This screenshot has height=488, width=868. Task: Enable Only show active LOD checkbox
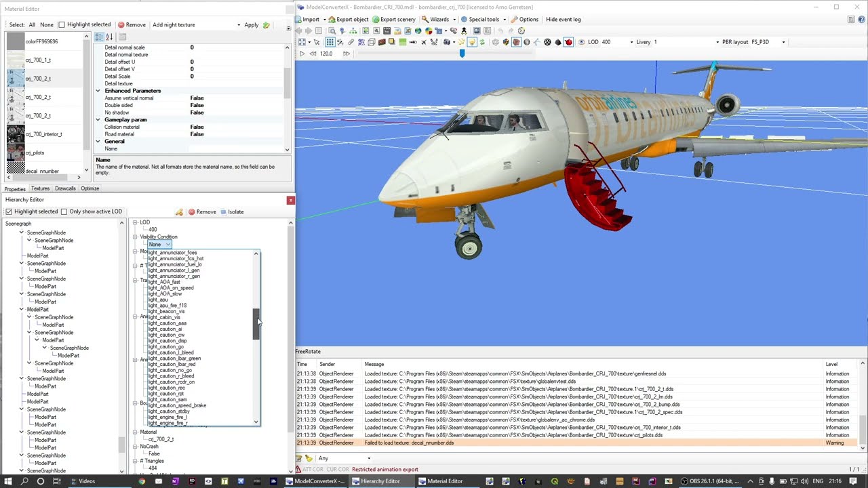64,211
